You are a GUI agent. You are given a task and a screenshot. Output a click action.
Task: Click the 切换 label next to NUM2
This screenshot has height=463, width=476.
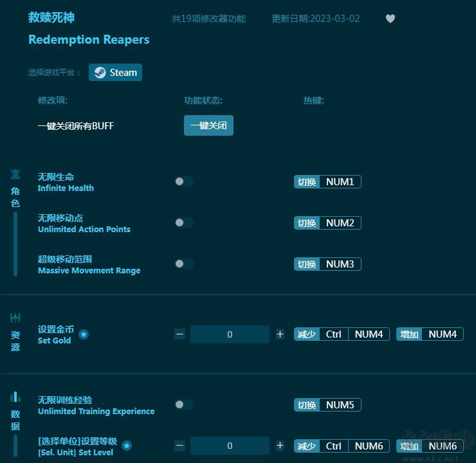click(x=307, y=223)
